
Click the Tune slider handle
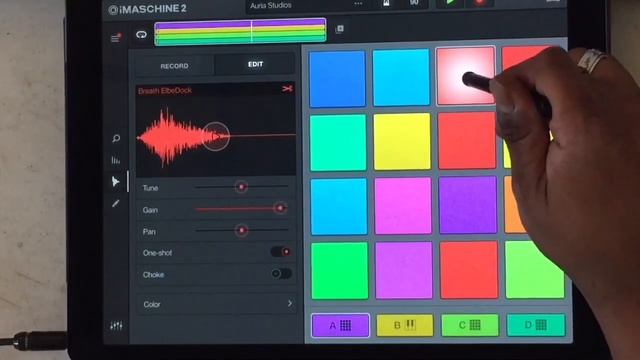coord(241,187)
